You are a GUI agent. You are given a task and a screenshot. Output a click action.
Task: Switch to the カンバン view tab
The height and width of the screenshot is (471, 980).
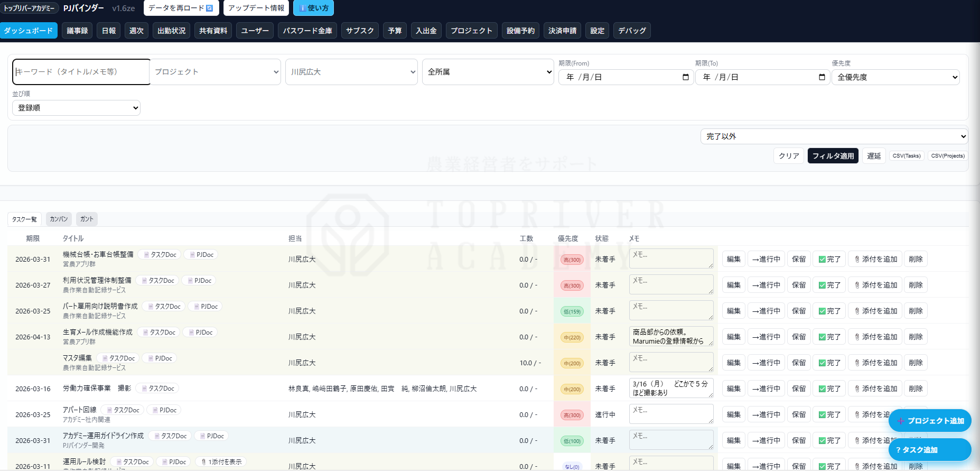click(59, 219)
